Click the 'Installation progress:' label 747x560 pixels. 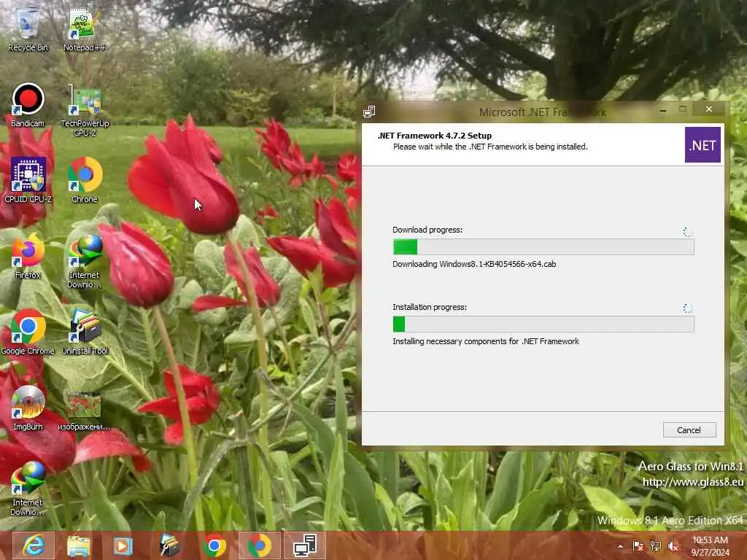429,307
